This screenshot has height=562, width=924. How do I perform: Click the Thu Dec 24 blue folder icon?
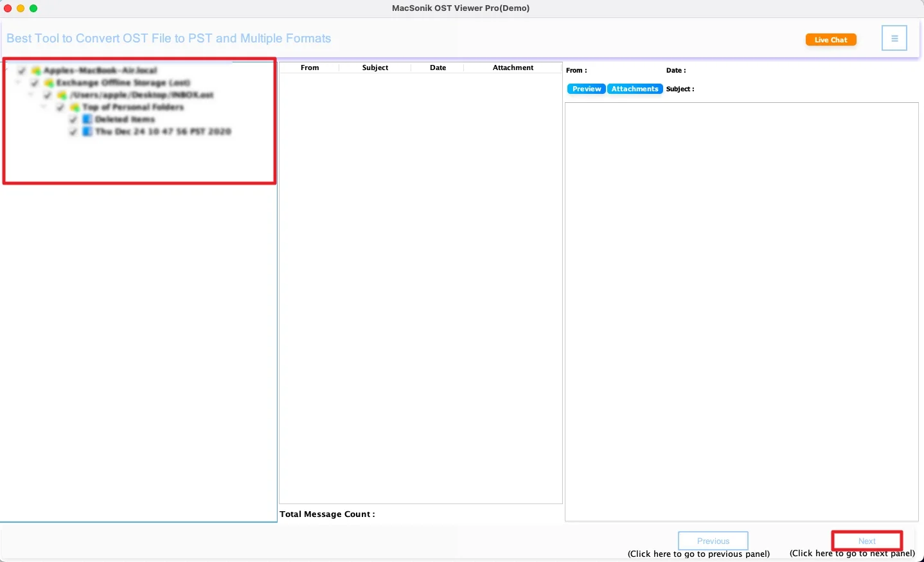(x=87, y=132)
